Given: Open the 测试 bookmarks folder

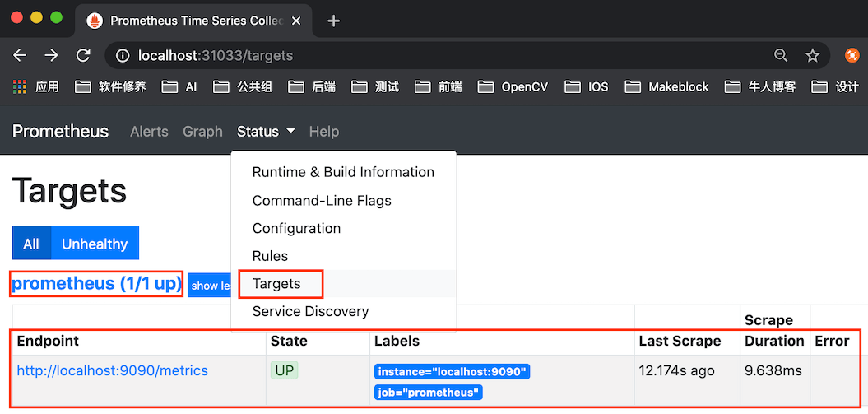Looking at the screenshot, I should point(375,87).
